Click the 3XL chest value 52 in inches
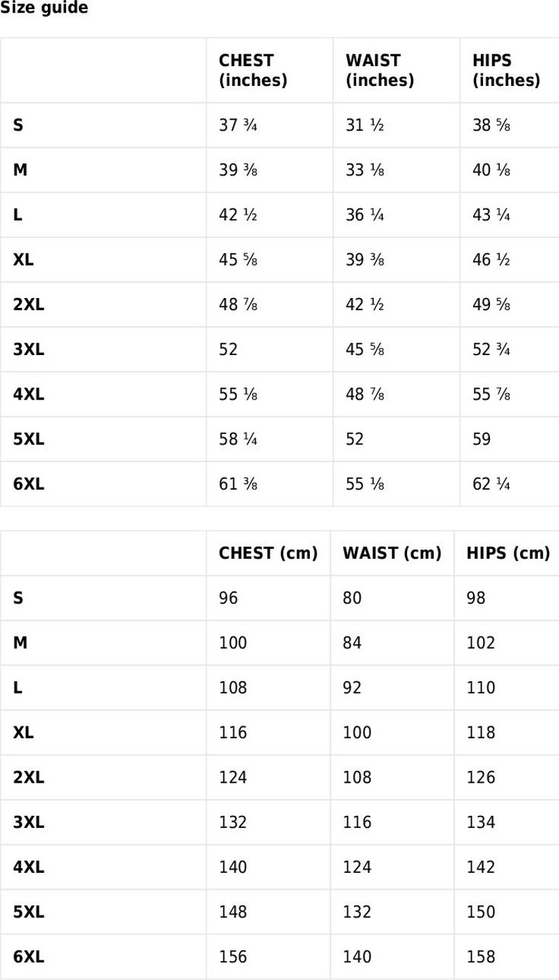Image resolution: width=559 pixels, height=980 pixels. [228, 350]
